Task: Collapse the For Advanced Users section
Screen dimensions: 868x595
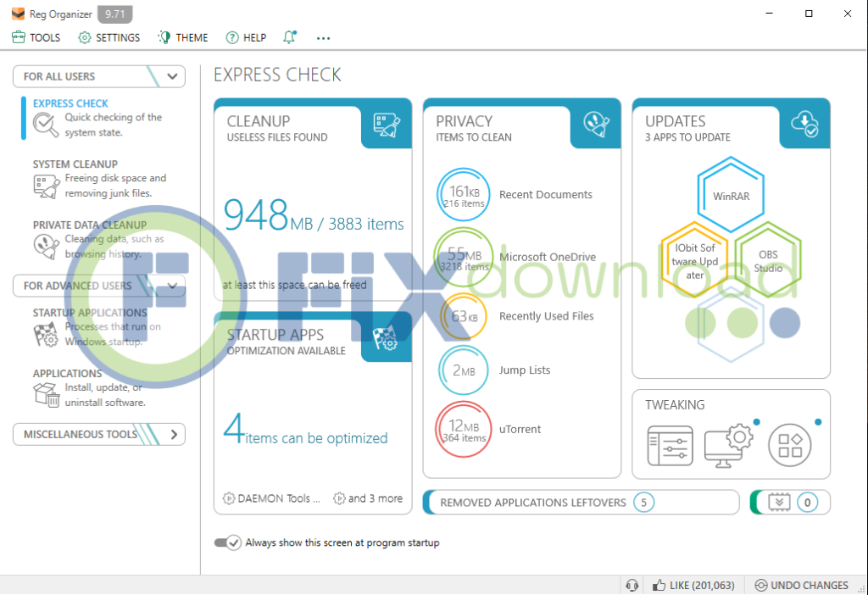Action: pyautogui.click(x=173, y=286)
